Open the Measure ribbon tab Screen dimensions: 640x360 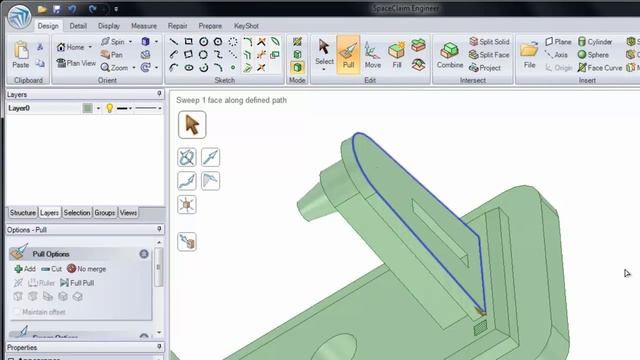tap(144, 26)
